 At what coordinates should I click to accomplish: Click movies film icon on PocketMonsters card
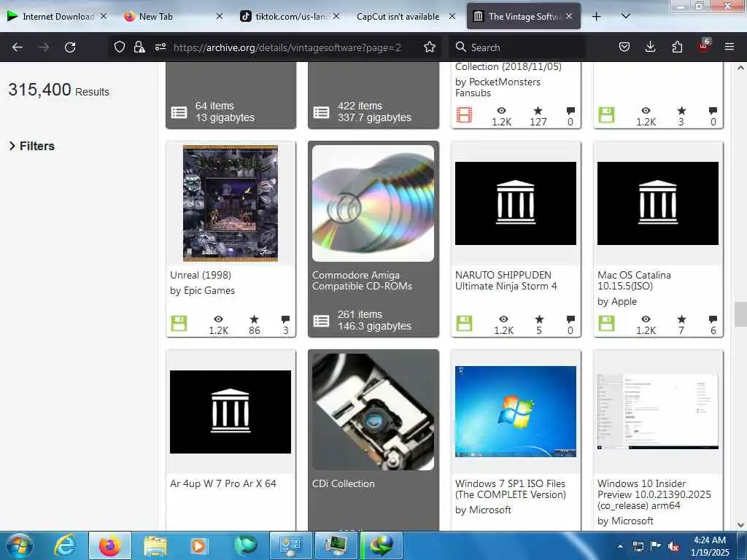pyautogui.click(x=464, y=114)
